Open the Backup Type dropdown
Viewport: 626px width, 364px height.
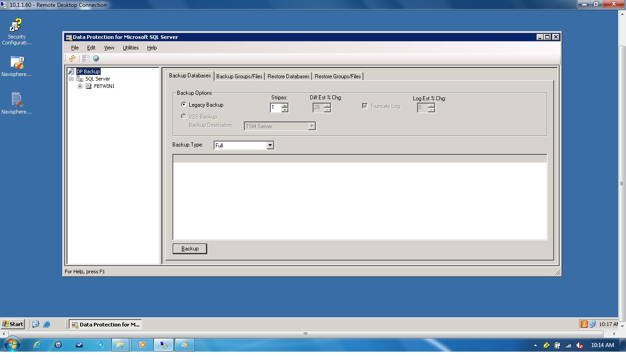[x=270, y=145]
